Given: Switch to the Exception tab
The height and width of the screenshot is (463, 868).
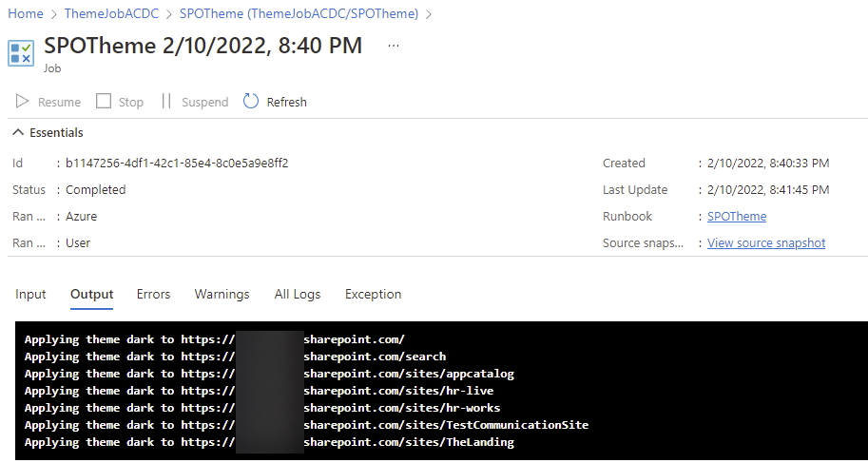Looking at the screenshot, I should (373, 294).
